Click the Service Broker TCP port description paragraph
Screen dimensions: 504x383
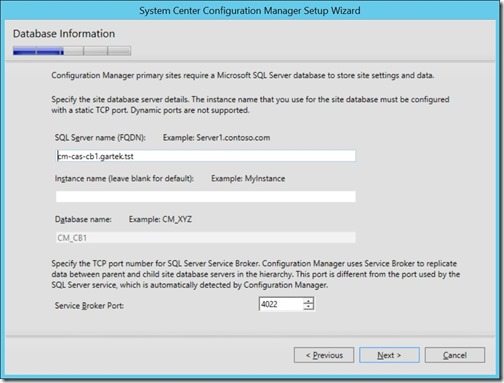click(256, 274)
